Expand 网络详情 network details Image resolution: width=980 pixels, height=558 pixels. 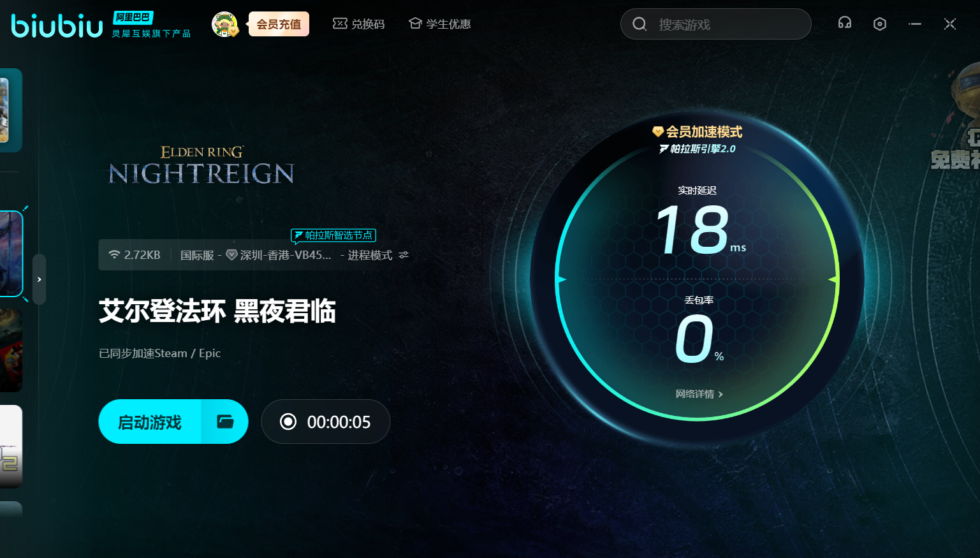[x=699, y=394]
